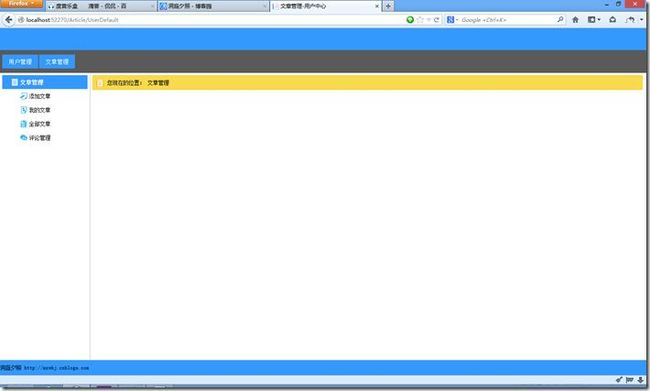Viewport: 650px width, 391px height.
Task: Restore down the Firefox window
Action: point(618,4)
